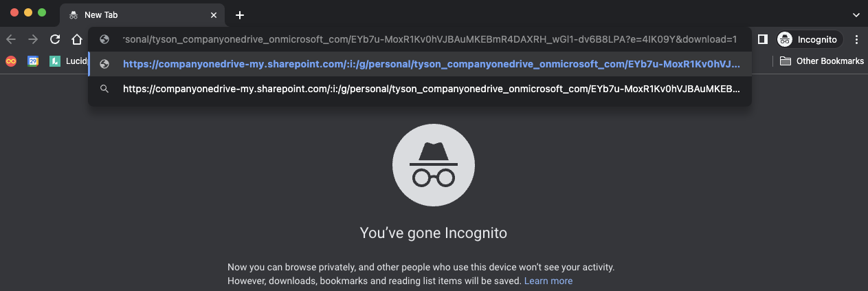
Task: Follow the Learn more link
Action: pos(548,281)
